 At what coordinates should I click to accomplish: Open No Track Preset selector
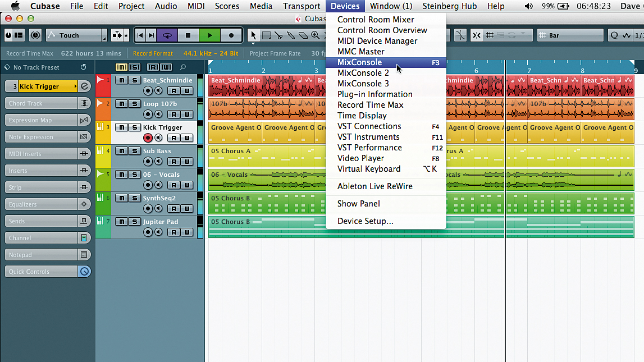pyautogui.click(x=37, y=67)
